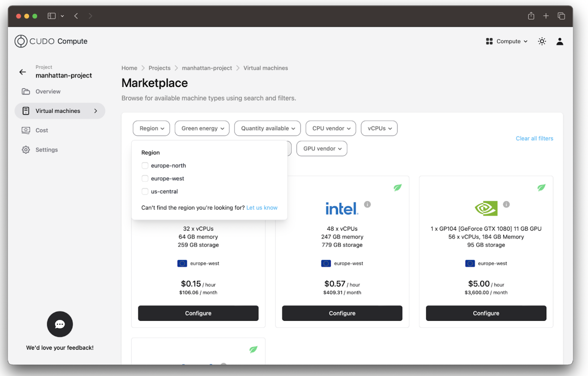Click Virtual machines breadcrumb
The height and width of the screenshot is (376, 588).
tap(266, 68)
